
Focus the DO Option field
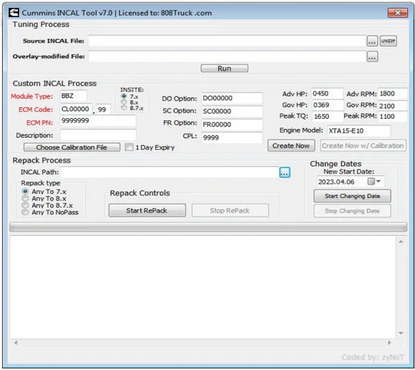coord(232,98)
